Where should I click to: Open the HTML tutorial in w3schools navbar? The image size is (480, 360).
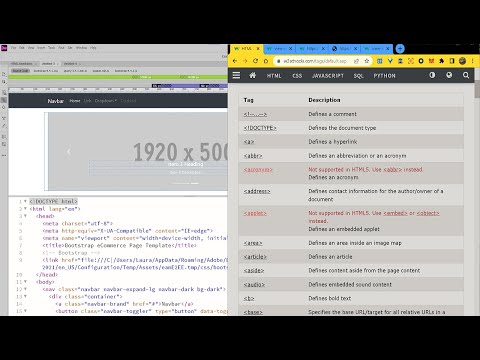(x=274, y=76)
